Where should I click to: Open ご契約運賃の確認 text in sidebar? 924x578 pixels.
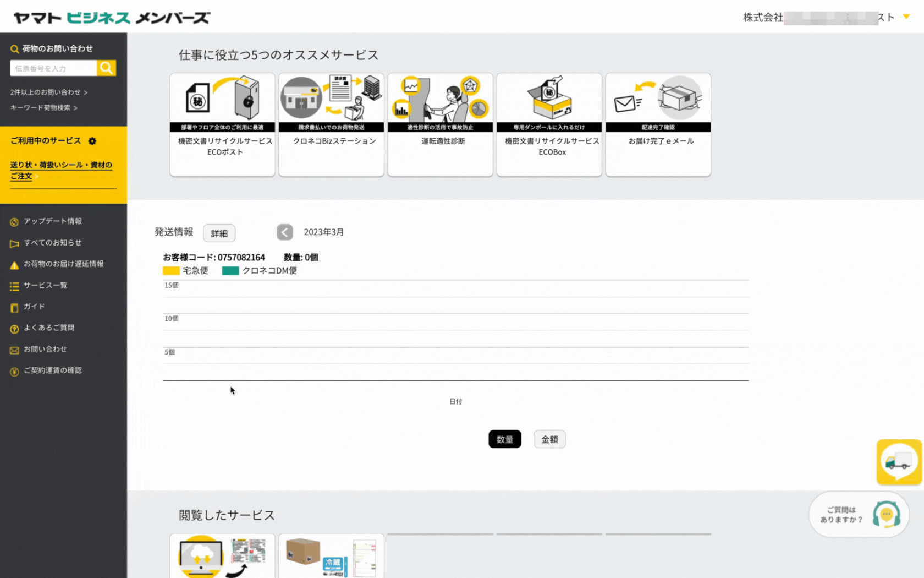[x=53, y=370]
